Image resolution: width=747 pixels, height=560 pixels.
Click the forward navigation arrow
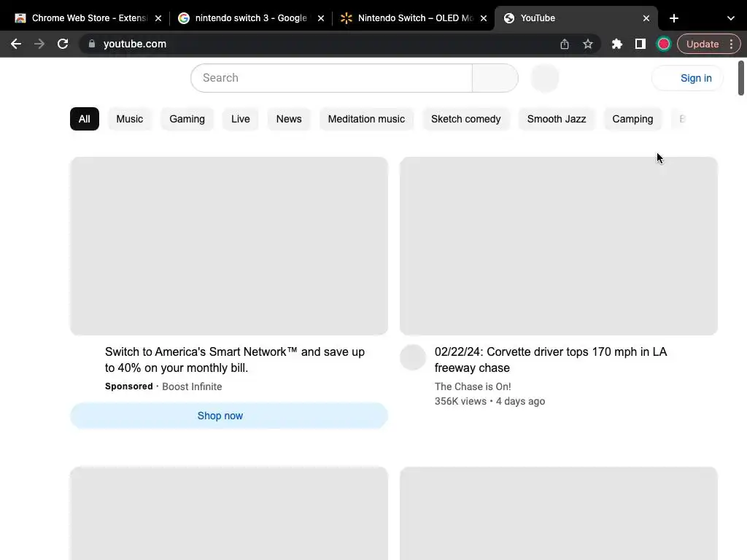39,44
